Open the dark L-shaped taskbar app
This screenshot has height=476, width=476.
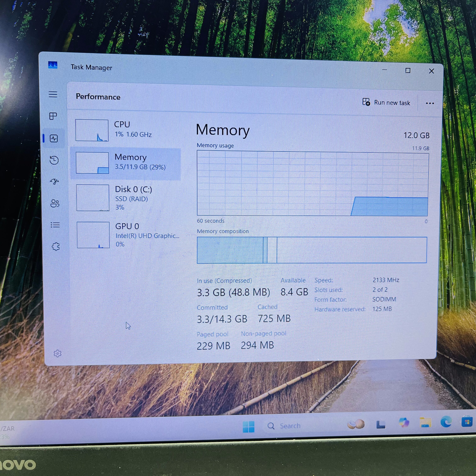tap(381, 424)
